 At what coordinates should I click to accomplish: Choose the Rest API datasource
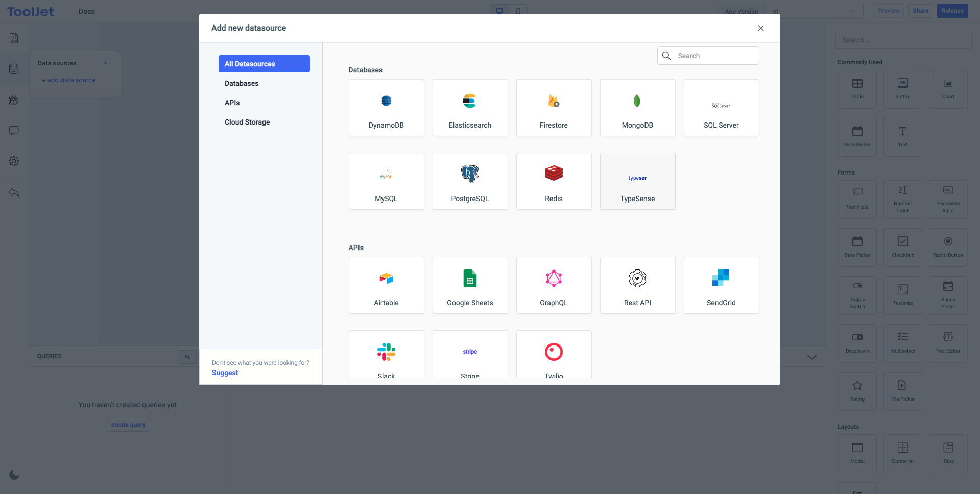tap(637, 285)
